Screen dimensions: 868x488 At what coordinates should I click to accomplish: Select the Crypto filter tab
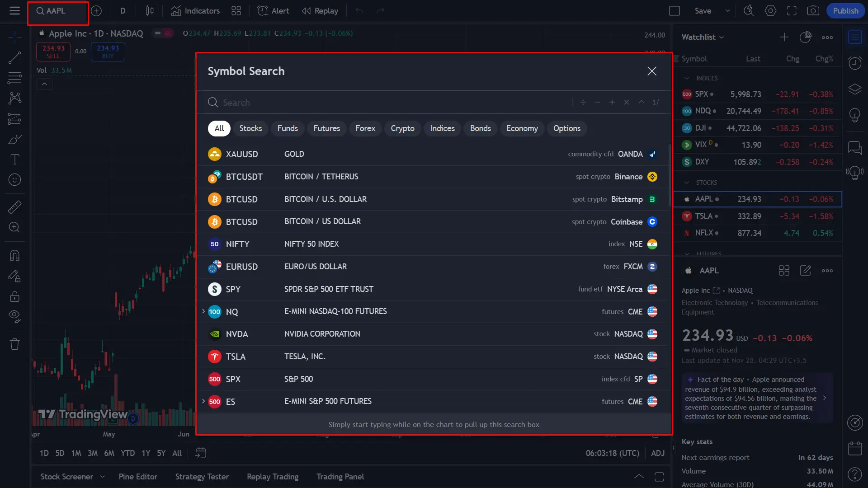point(402,128)
